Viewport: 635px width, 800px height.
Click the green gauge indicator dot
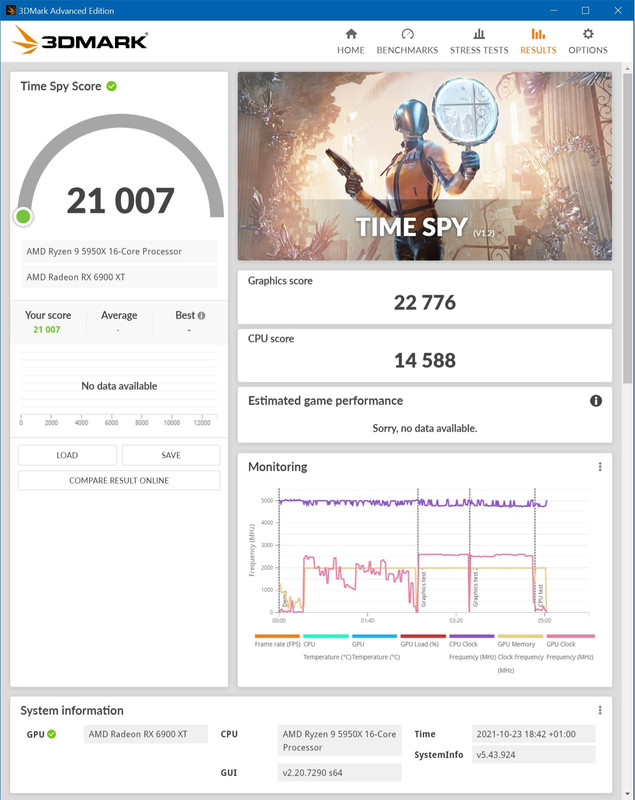click(x=23, y=217)
